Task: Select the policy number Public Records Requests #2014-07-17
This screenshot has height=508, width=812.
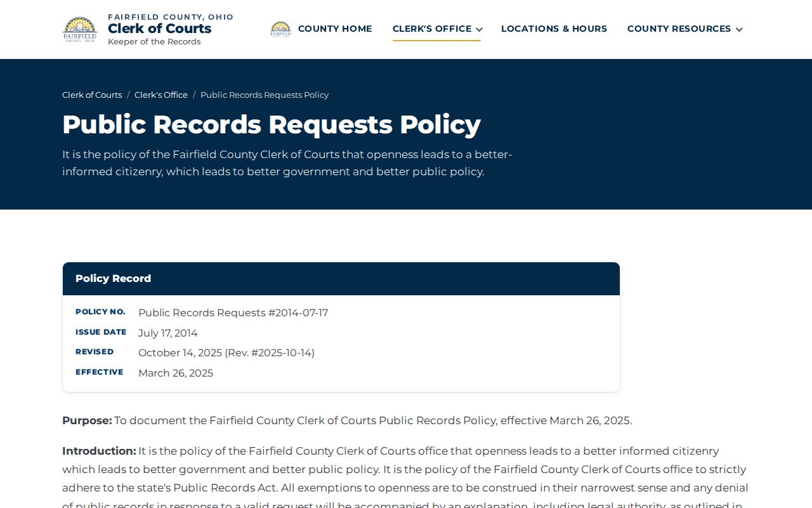Action: [x=233, y=312]
